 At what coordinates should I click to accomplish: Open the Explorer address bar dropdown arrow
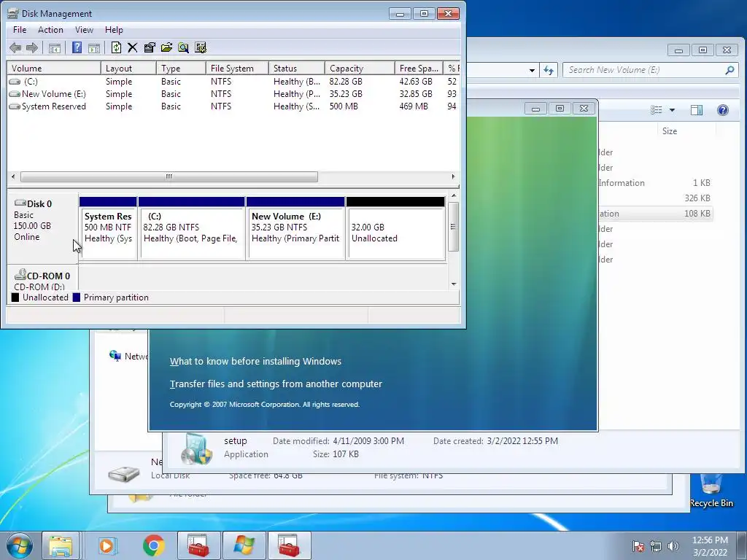532,71
